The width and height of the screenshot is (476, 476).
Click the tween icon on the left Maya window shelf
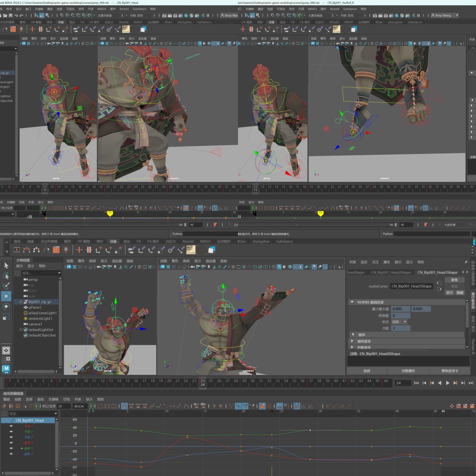[x=126, y=29]
